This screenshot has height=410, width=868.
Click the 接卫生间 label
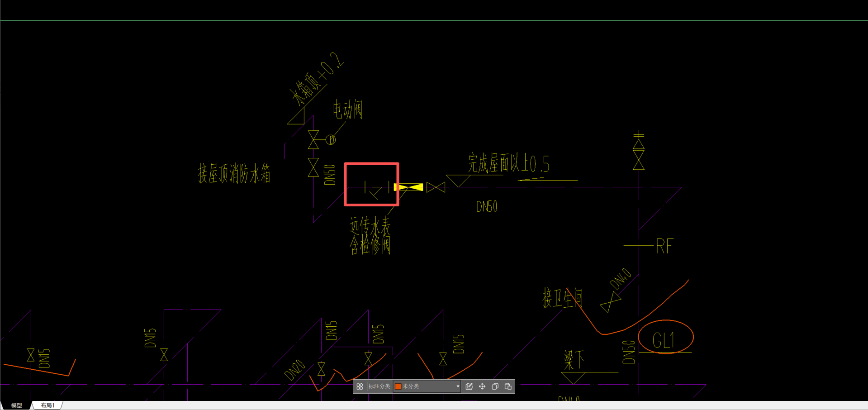click(563, 298)
